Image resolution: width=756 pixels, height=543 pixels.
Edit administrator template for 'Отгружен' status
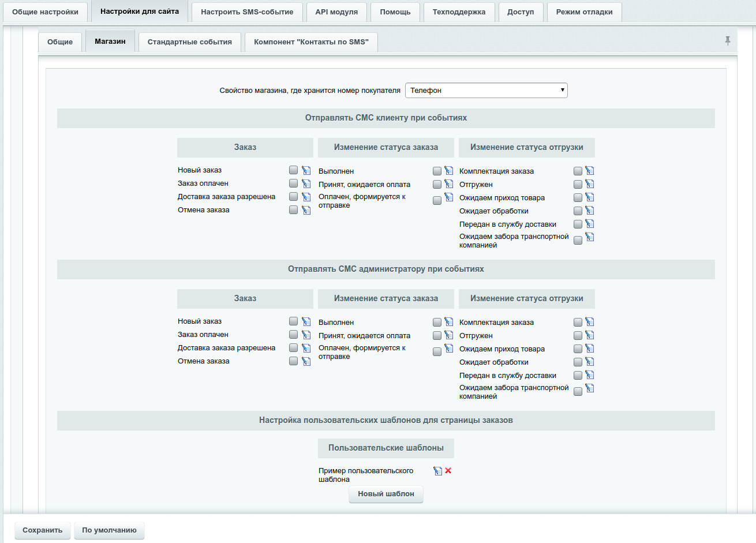point(589,335)
